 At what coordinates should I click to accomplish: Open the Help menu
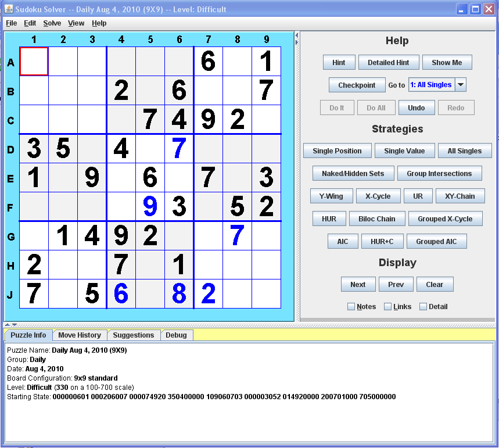(x=99, y=23)
